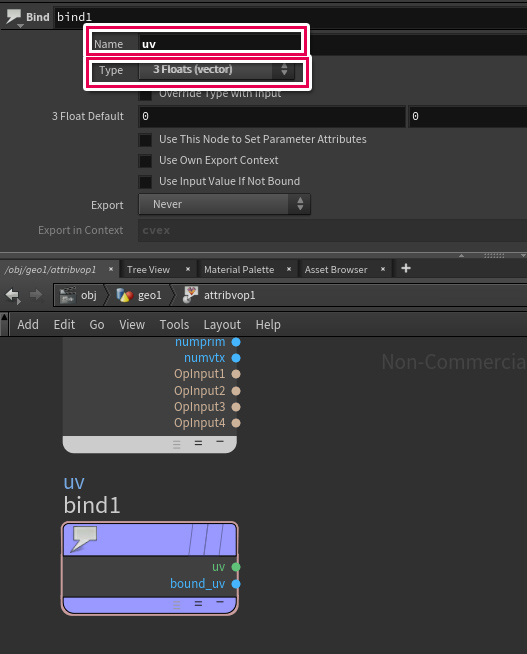This screenshot has width=527, height=654.
Task: Click bind1 node's three-line detail button
Action: point(177,605)
